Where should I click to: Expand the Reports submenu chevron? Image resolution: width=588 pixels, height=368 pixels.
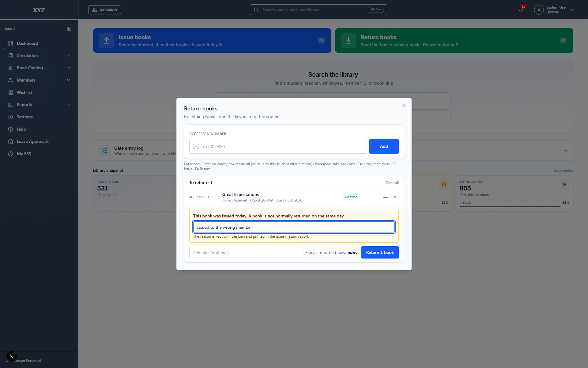[x=69, y=105]
